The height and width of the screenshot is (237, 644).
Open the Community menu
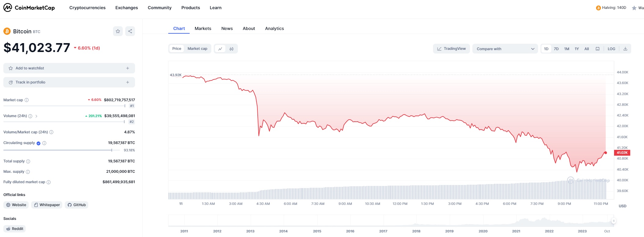click(x=160, y=8)
